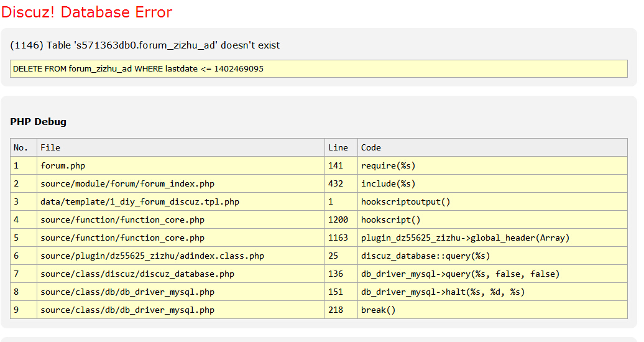Click the break() code cell
Screen dimensions: 644x342
[x=492, y=310]
